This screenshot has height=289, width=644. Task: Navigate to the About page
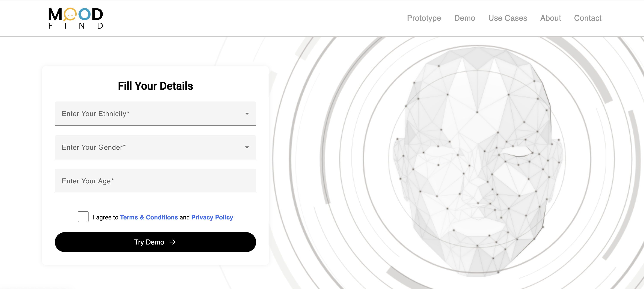point(550,18)
